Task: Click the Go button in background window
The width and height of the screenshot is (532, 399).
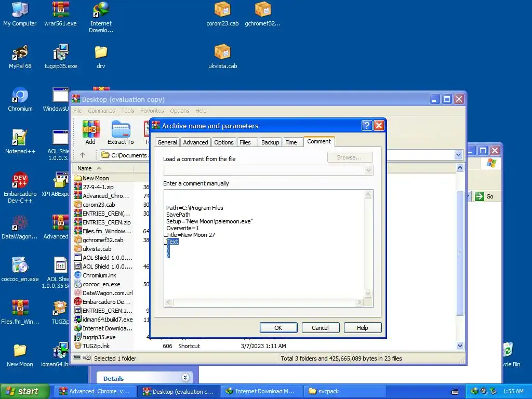Action: (485, 196)
